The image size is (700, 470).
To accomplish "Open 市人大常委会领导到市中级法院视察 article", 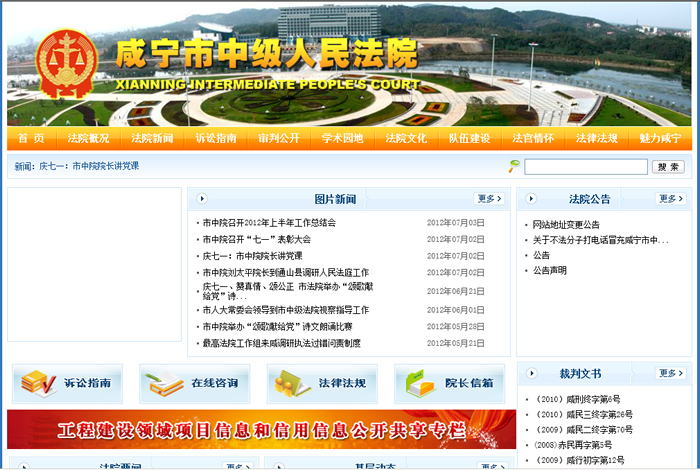I will pyautogui.click(x=286, y=310).
